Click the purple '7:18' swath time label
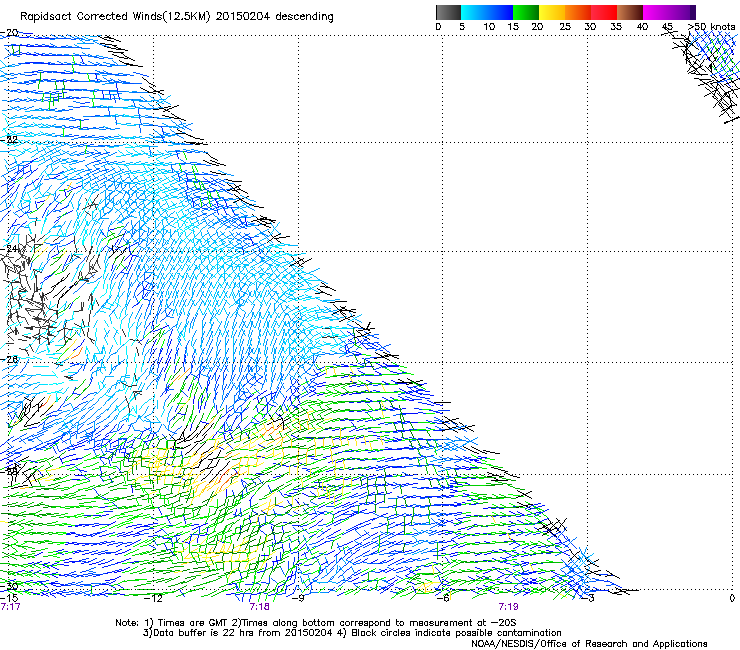The image size is (740, 650). (260, 607)
